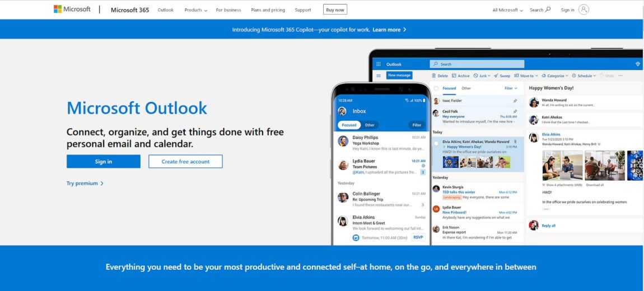
Task: Tick the select-all circle beside tablet Focused tab
Action: 436,88
